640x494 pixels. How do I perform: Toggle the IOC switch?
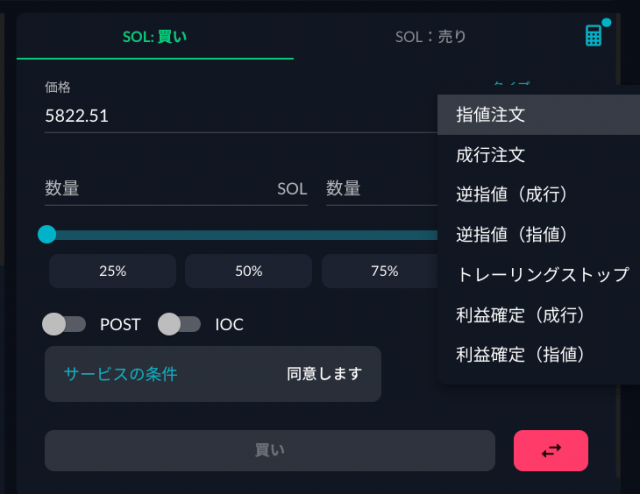[180, 324]
